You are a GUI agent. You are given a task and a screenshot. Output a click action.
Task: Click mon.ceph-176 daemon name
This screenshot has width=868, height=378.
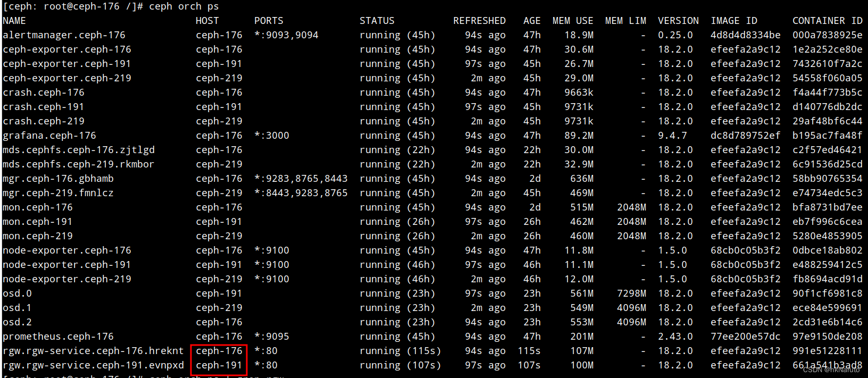click(x=38, y=207)
